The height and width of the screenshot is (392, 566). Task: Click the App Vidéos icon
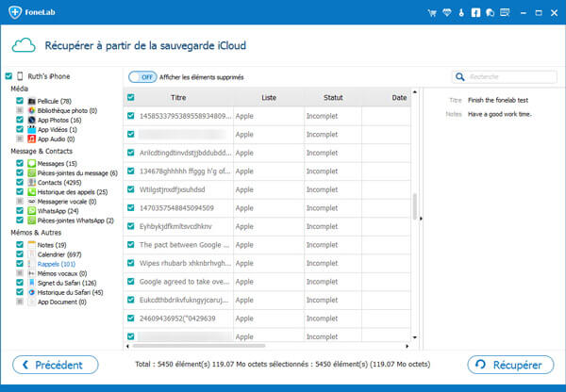[32, 129]
